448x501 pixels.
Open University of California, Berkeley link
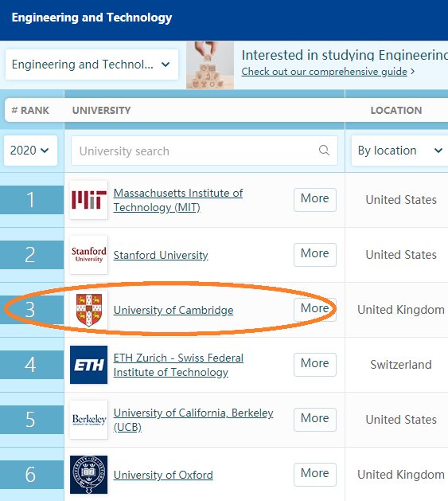click(x=193, y=420)
